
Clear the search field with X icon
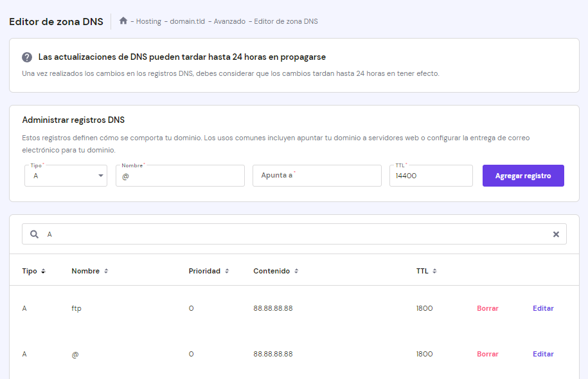coord(556,234)
